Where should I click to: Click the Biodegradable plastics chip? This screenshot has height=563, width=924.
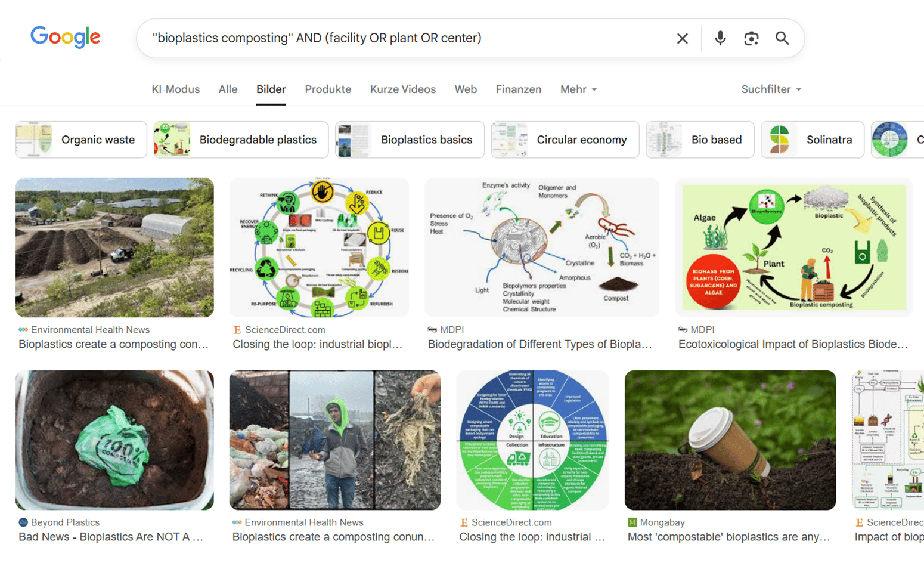241,140
